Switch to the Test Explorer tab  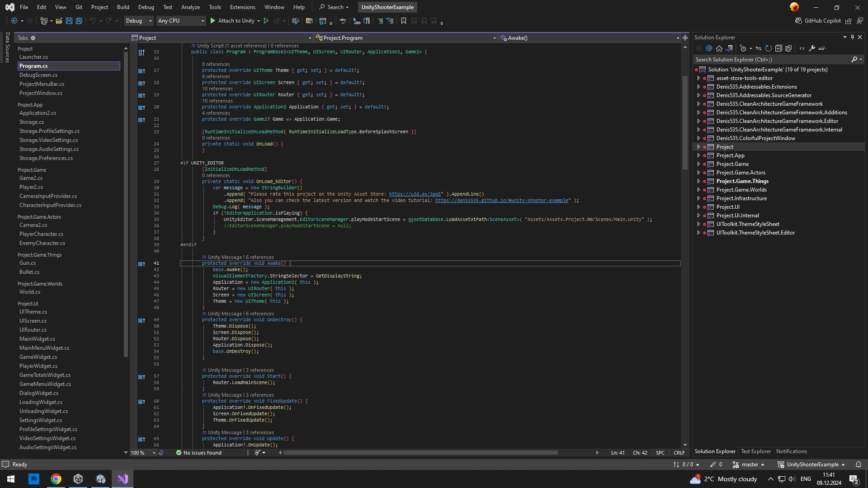(x=755, y=451)
